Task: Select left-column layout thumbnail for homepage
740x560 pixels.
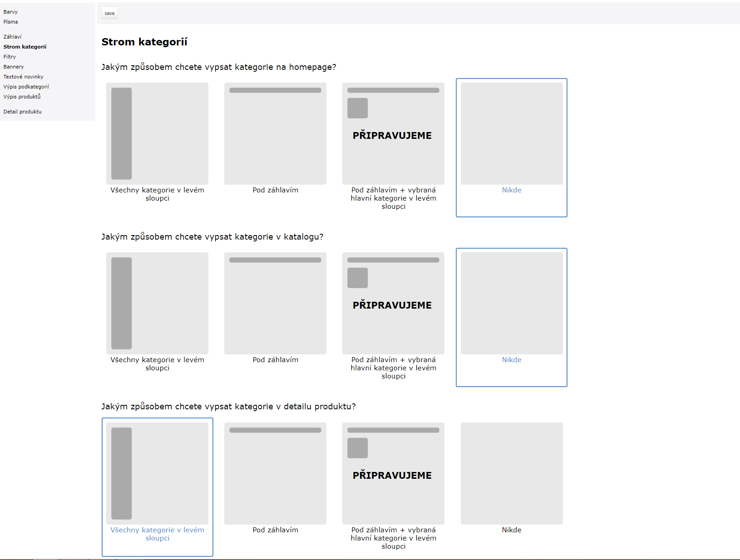Action: (x=157, y=133)
